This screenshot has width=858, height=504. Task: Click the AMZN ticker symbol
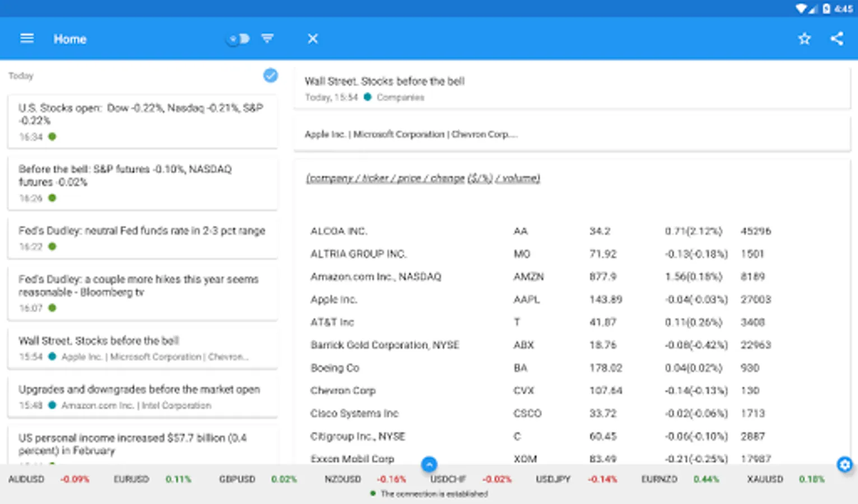coord(528,277)
